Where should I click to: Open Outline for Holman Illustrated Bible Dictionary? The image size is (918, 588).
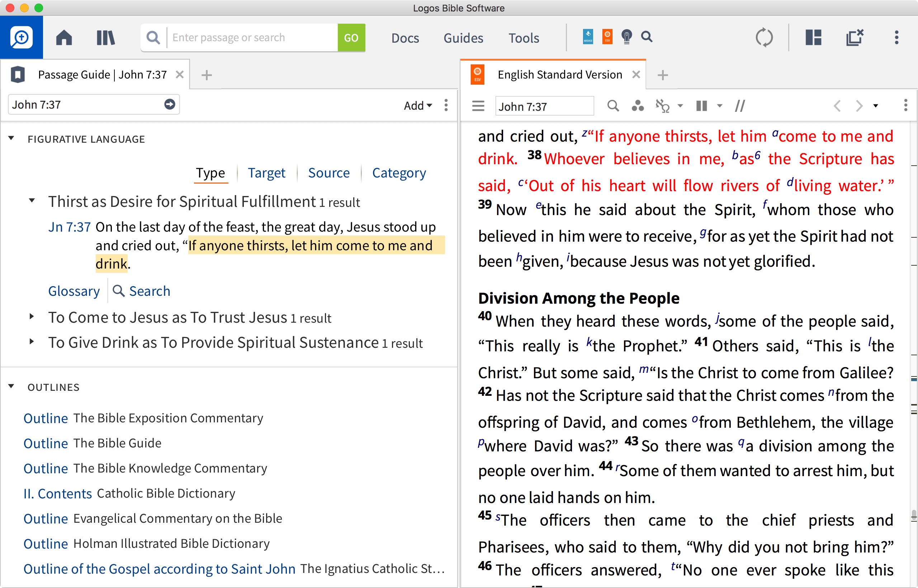pyautogui.click(x=46, y=544)
